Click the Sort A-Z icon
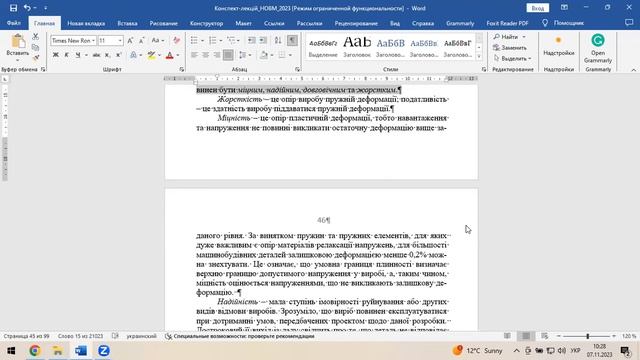The width and height of the screenshot is (640, 360). coord(278,40)
